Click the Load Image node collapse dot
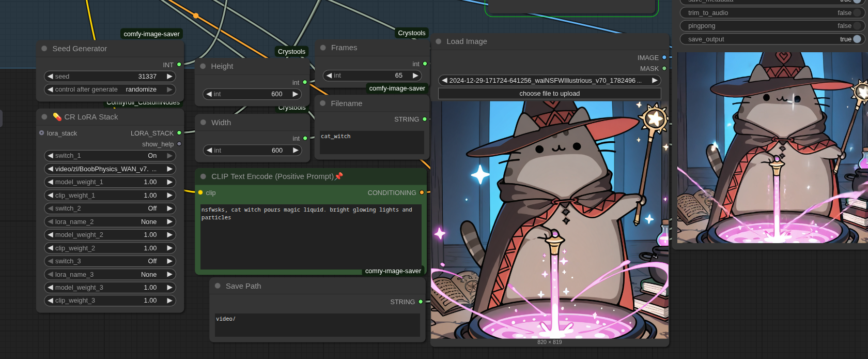The height and width of the screenshot is (359, 868). click(x=439, y=41)
